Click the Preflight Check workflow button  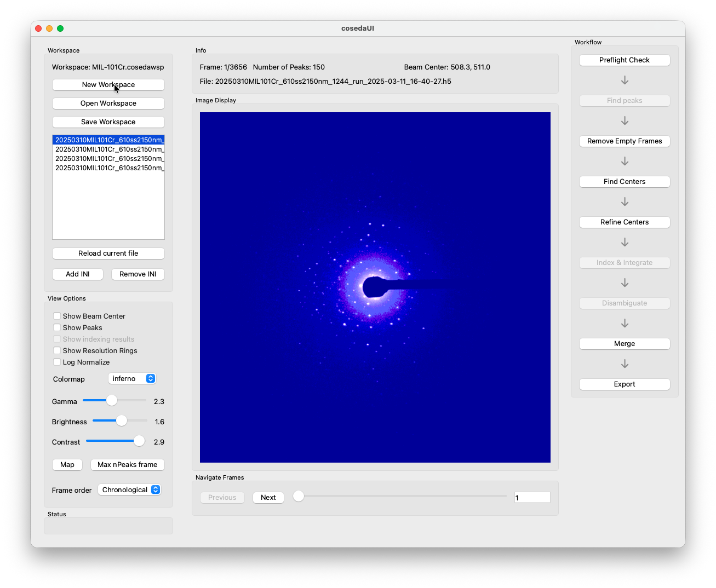click(x=625, y=60)
